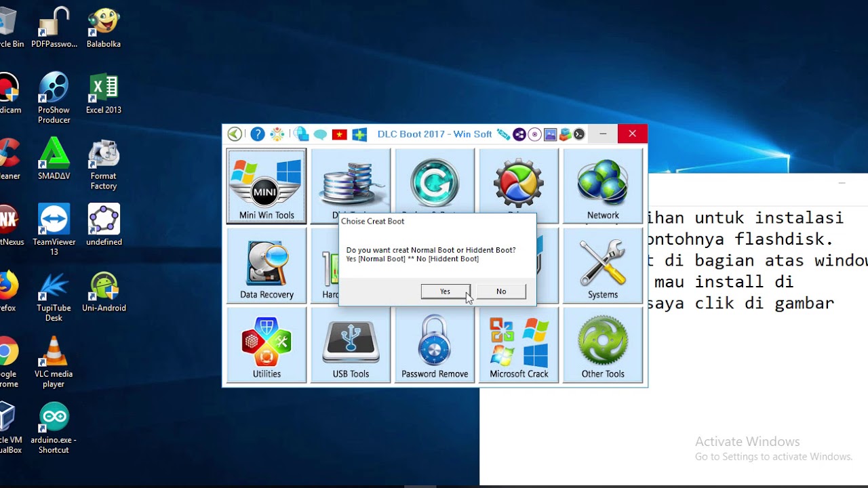Open the USB Tools tile
868x488 pixels.
351,345
